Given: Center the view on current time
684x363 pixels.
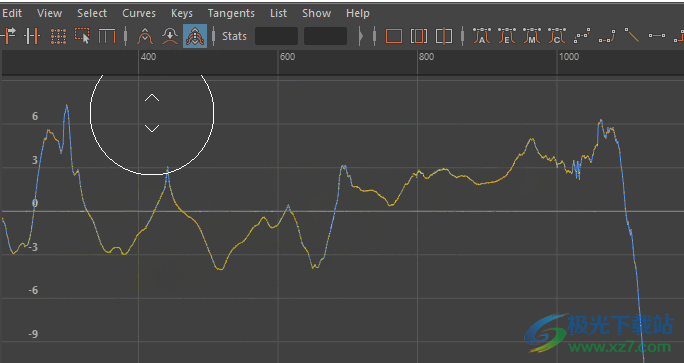Looking at the screenshot, I should [x=444, y=36].
